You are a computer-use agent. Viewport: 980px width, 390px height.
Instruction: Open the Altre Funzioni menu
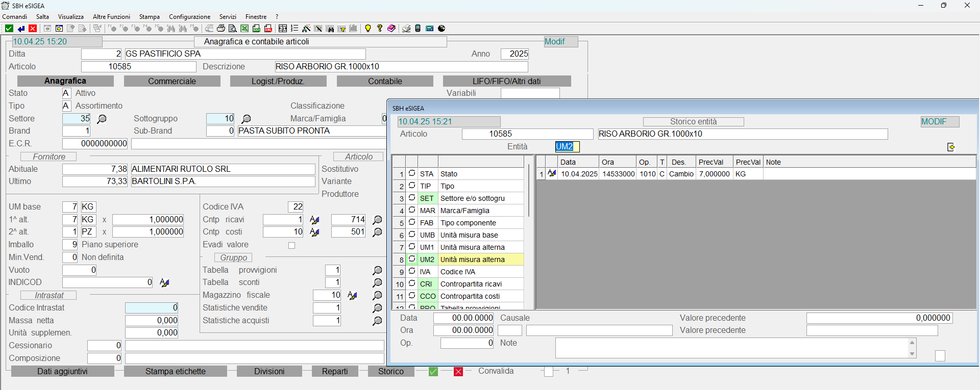tap(111, 17)
